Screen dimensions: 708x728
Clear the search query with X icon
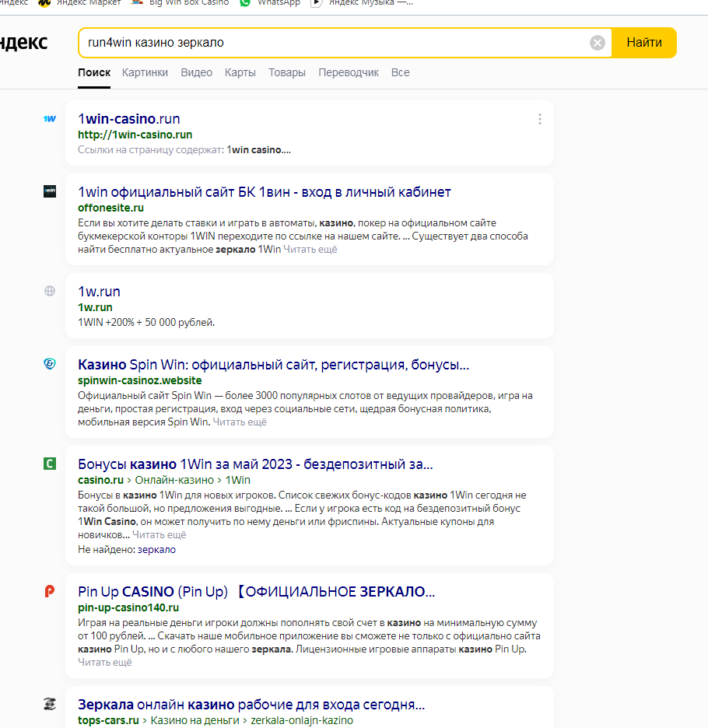coord(598,43)
